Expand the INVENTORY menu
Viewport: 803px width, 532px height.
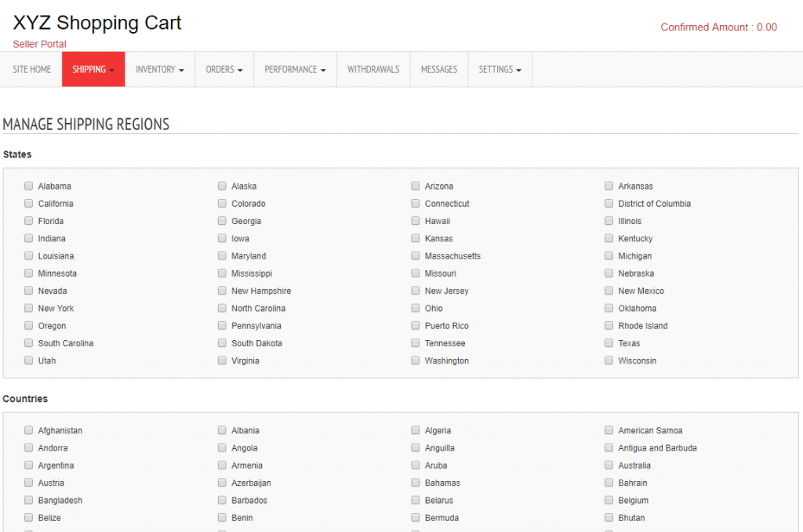coord(159,69)
